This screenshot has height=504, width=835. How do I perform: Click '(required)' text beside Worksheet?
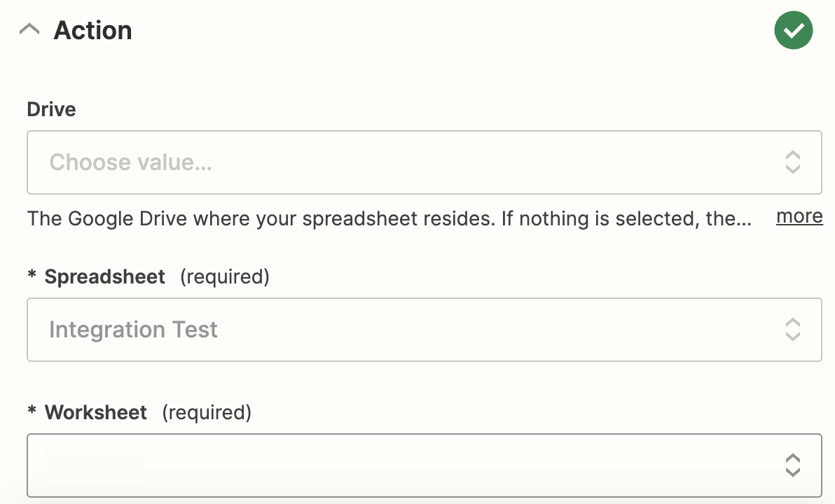click(207, 412)
